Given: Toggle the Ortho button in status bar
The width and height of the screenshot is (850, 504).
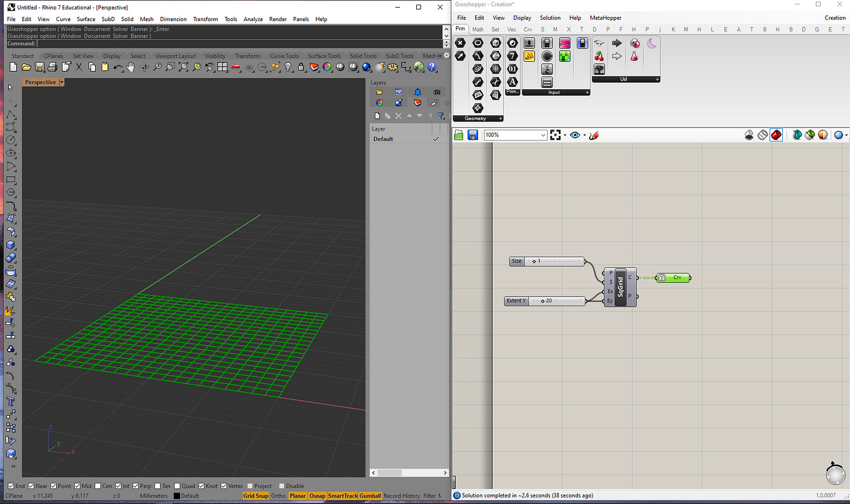Looking at the screenshot, I should pyautogui.click(x=278, y=496).
